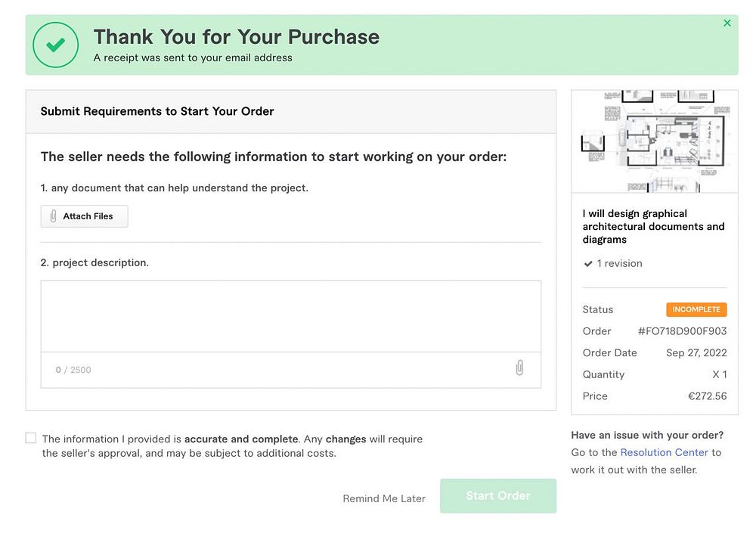The height and width of the screenshot is (543, 756).
Task: Click the architectural floor plan thumbnail
Action: coord(654,141)
